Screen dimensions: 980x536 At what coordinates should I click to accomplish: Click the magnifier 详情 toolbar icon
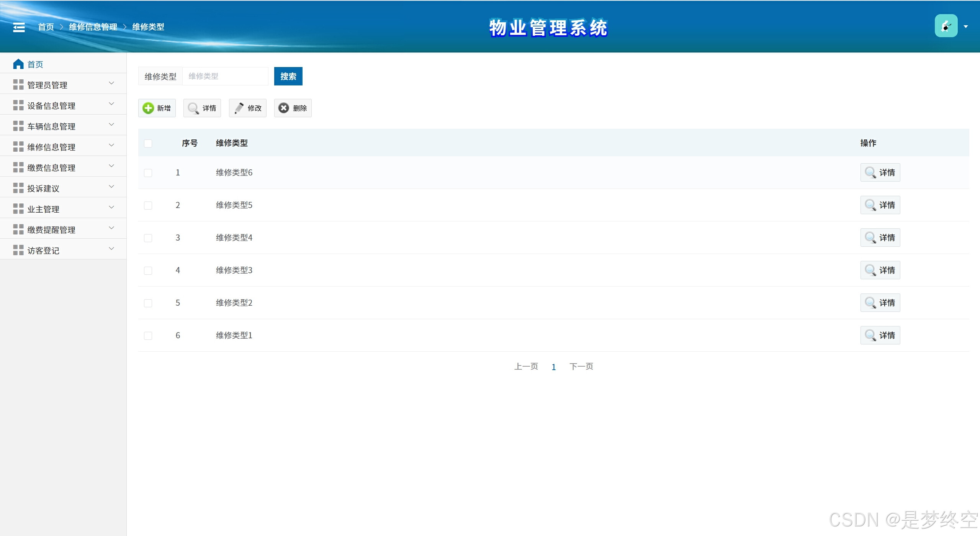point(193,108)
